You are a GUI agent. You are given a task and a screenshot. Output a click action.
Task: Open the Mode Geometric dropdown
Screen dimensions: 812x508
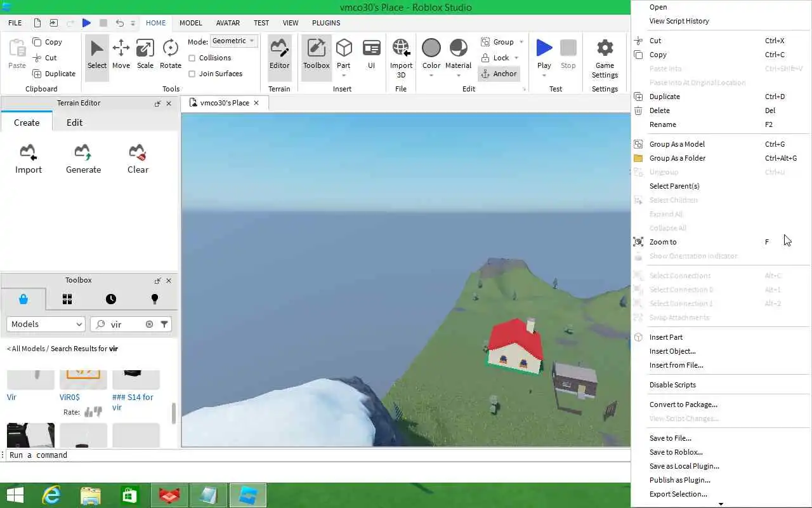click(x=233, y=41)
